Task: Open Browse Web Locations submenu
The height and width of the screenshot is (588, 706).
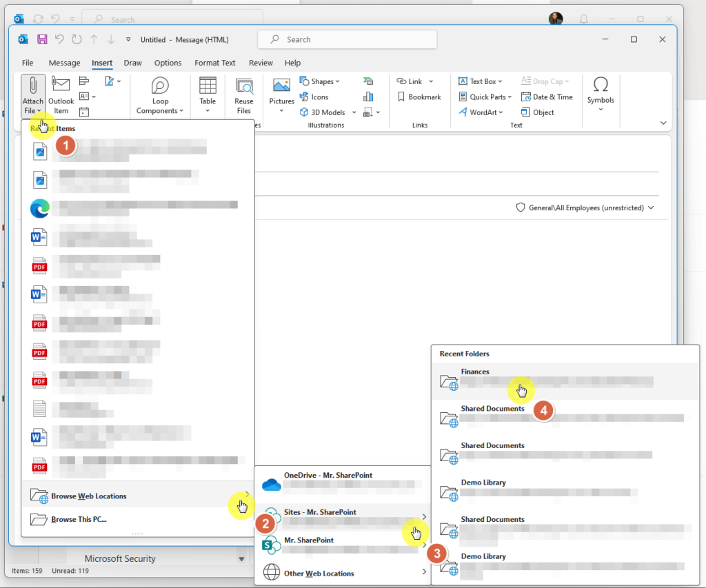Action: 138,496
